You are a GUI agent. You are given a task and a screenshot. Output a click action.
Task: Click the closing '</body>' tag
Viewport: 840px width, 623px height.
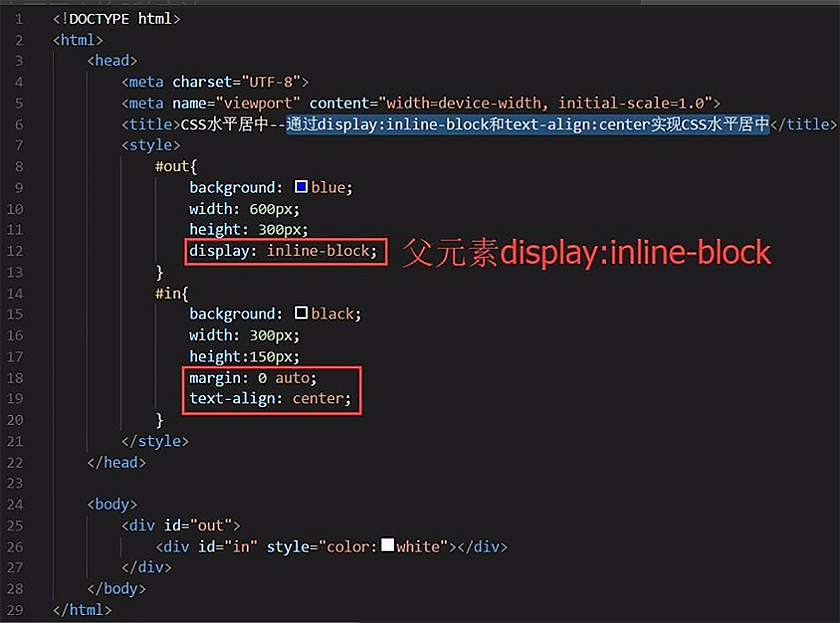click(x=117, y=588)
